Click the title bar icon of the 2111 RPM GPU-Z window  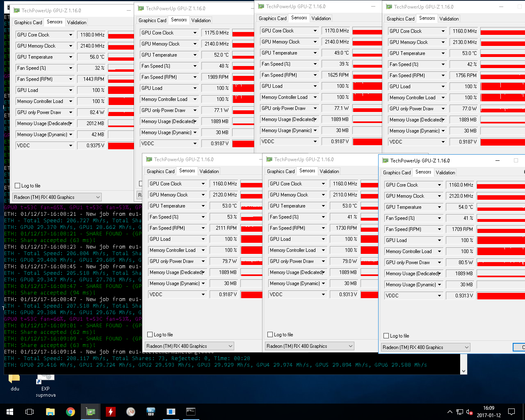coord(149,160)
